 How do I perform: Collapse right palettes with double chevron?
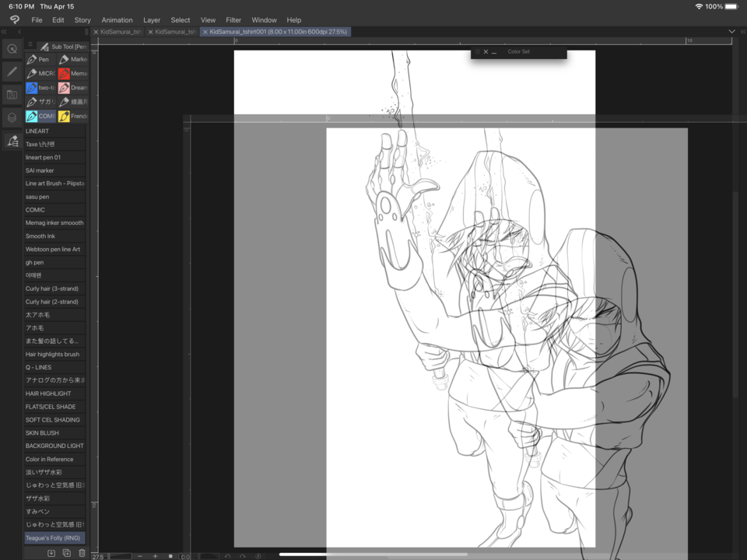pos(742,32)
